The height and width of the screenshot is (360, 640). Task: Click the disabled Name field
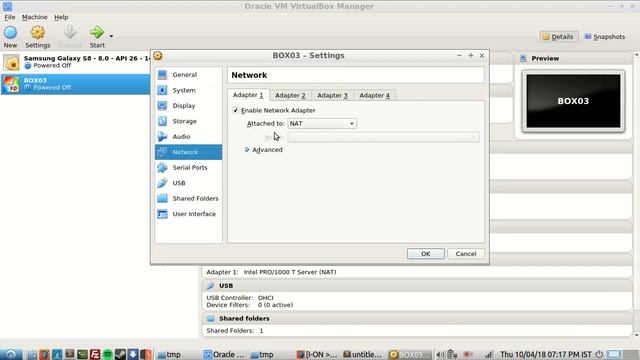pos(383,138)
